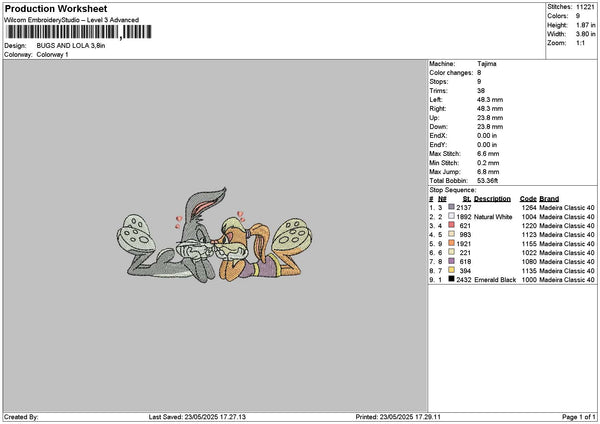The image size is (600, 424).
Task: Click the Brand column header
Action: (549, 199)
